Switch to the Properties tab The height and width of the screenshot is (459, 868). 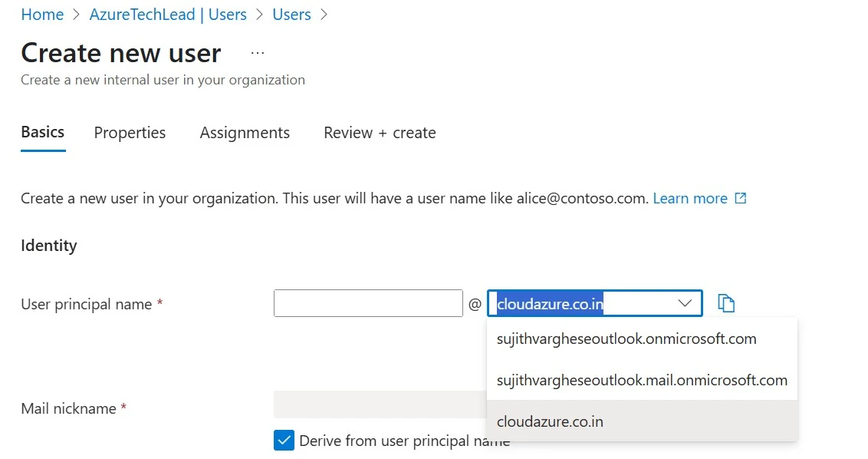(x=130, y=133)
